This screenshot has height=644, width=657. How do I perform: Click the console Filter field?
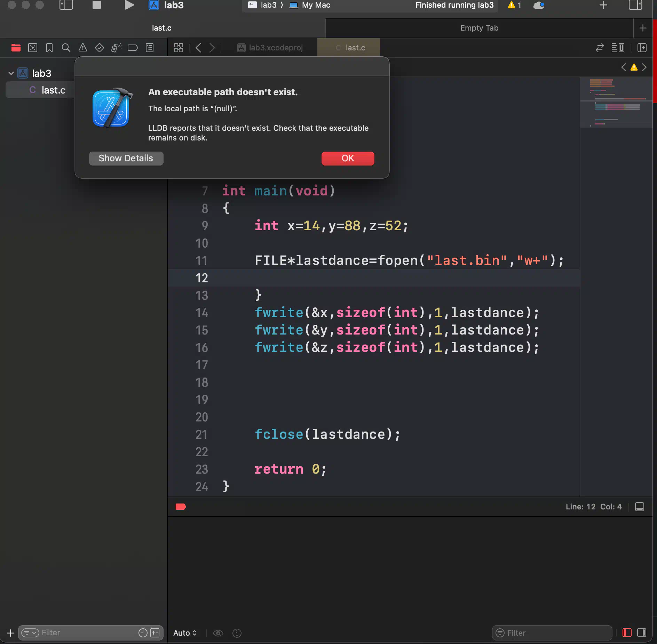pyautogui.click(x=552, y=633)
